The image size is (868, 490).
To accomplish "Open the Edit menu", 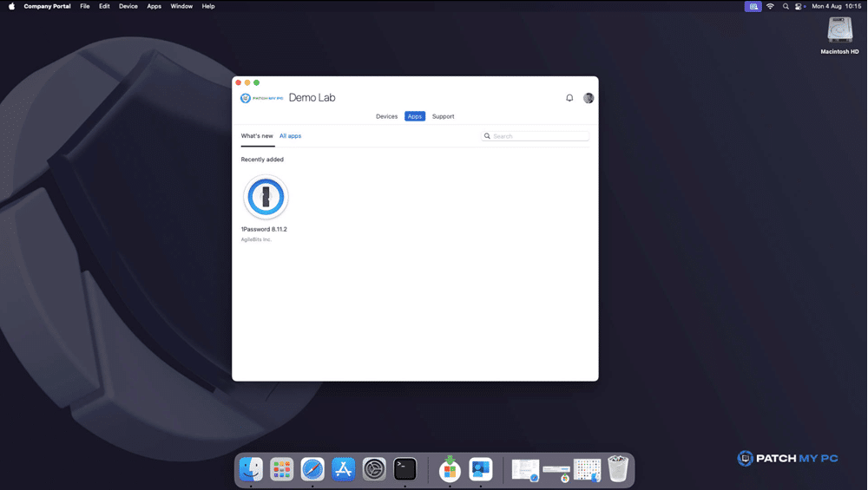I will coord(104,7).
